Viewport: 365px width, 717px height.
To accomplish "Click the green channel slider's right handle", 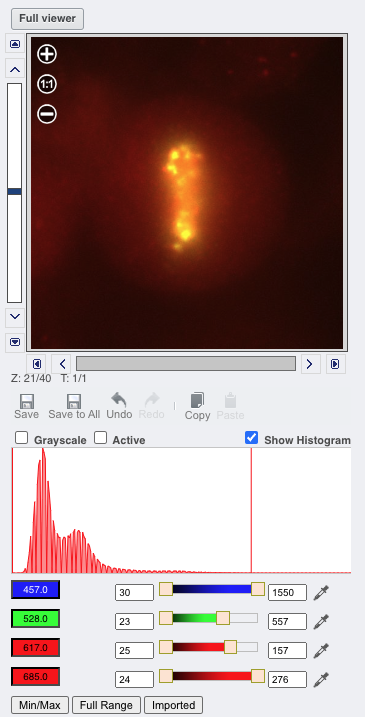I will [223, 618].
